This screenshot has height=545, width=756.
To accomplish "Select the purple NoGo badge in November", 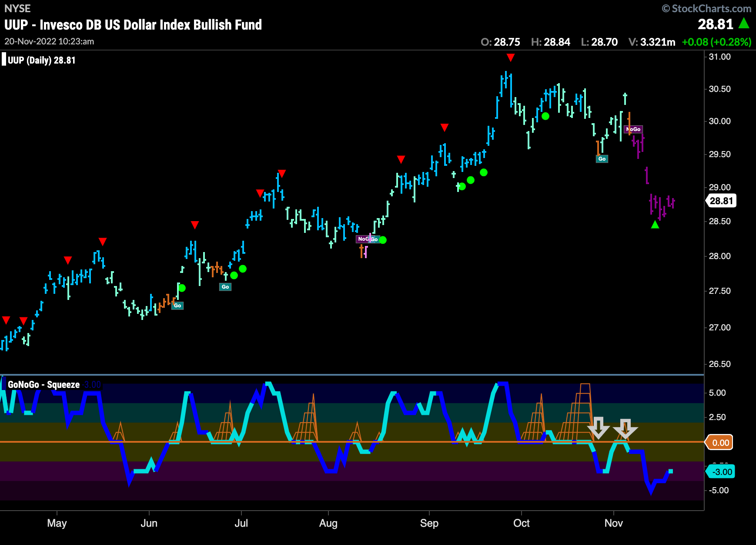I will pyautogui.click(x=633, y=129).
